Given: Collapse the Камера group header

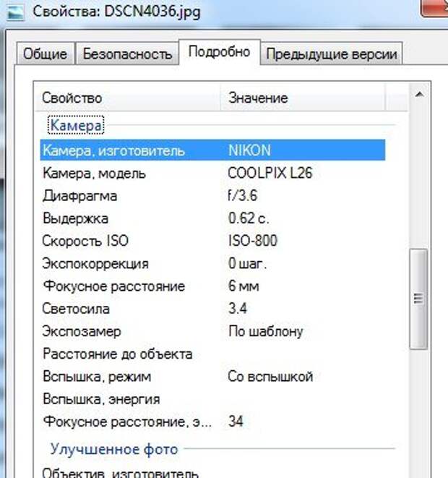Looking at the screenshot, I should pyautogui.click(x=77, y=126).
